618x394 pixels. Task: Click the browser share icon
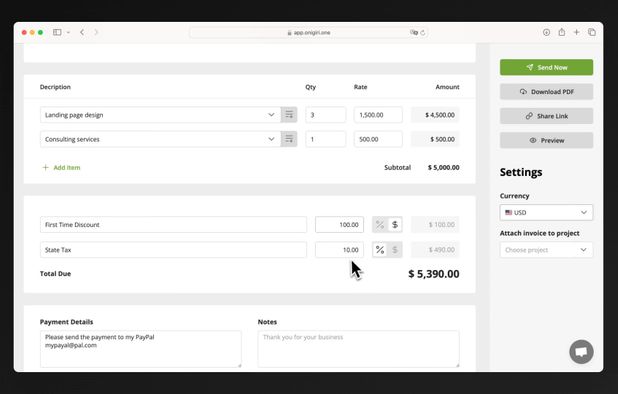[562, 32]
